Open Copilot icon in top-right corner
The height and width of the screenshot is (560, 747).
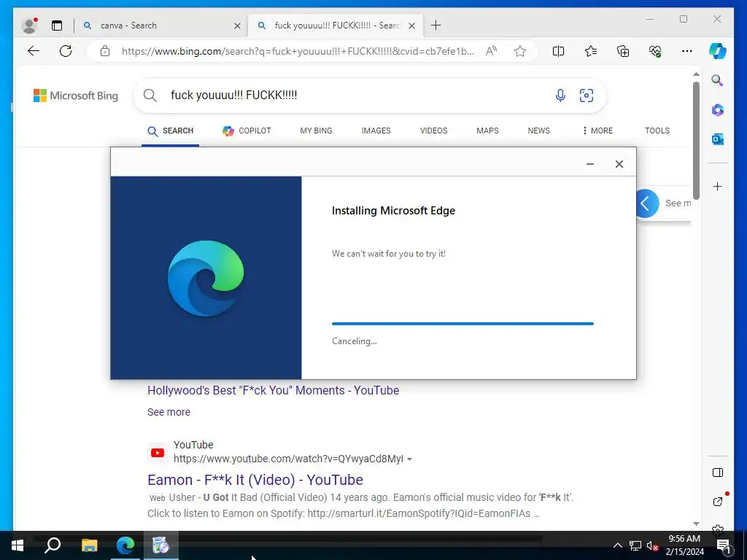pos(718,50)
